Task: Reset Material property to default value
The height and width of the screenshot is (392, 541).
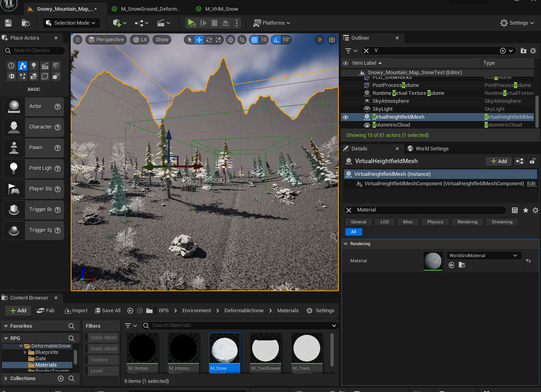Action: pyautogui.click(x=528, y=261)
